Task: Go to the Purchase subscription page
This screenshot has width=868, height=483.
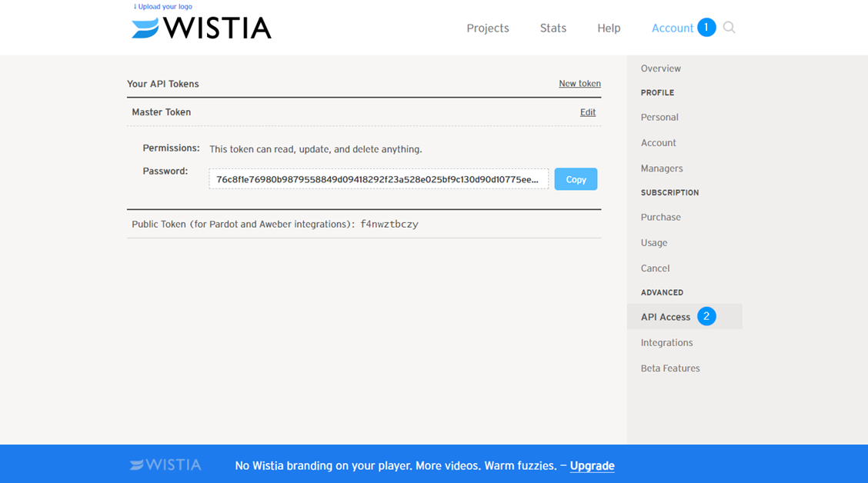Action: [660, 217]
